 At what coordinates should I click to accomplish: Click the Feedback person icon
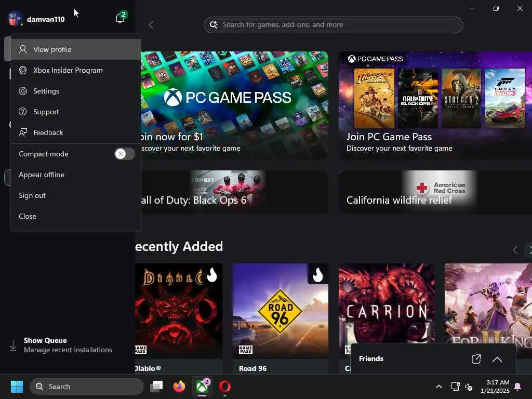23,132
